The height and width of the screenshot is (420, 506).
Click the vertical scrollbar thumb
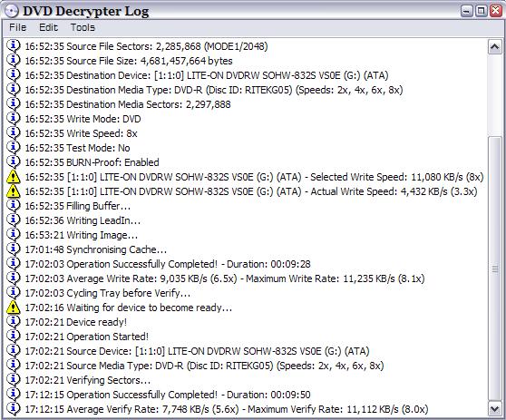tap(495, 269)
